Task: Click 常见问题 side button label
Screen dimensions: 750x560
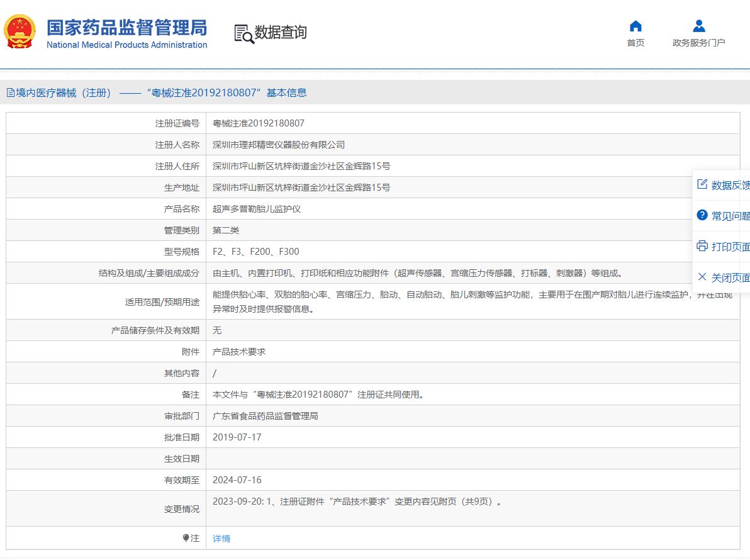Action: coord(730,216)
